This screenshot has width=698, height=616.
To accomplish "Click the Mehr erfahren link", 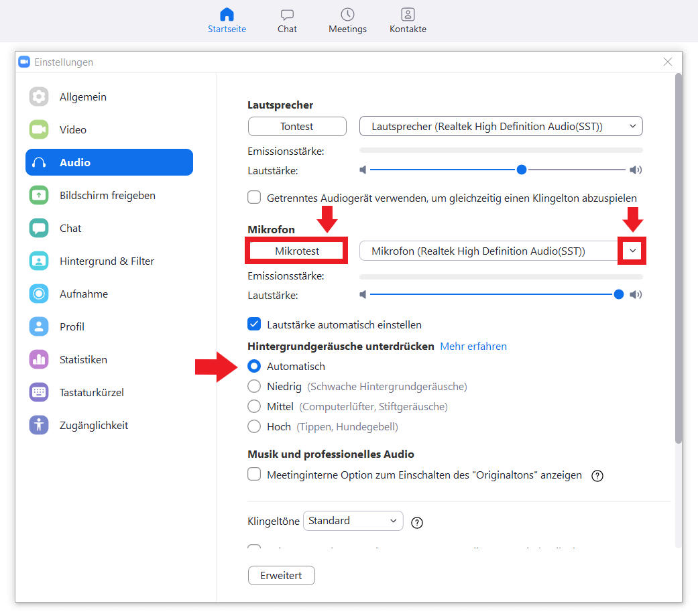I will 473,347.
